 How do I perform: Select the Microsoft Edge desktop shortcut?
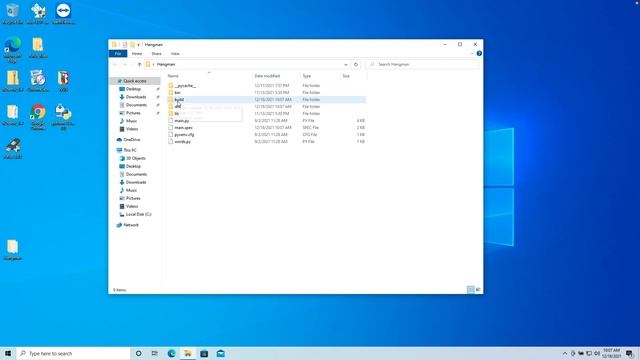pos(13,50)
